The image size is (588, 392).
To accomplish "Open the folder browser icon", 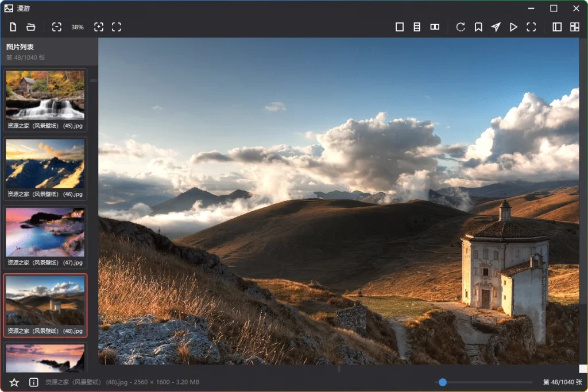I will pyautogui.click(x=31, y=26).
